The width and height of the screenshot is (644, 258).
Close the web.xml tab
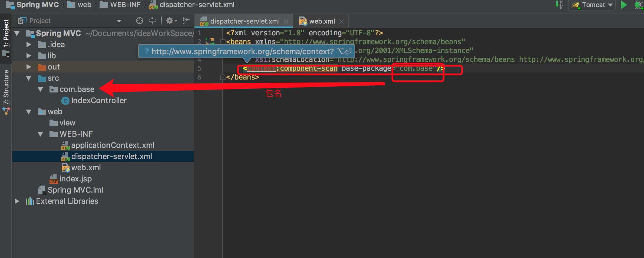[x=341, y=21]
